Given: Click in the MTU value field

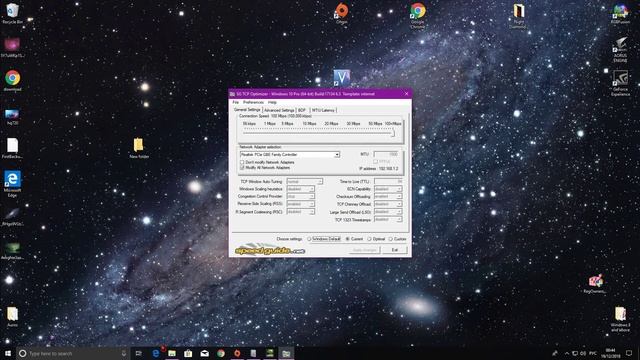Looking at the screenshot, I should (x=387, y=154).
